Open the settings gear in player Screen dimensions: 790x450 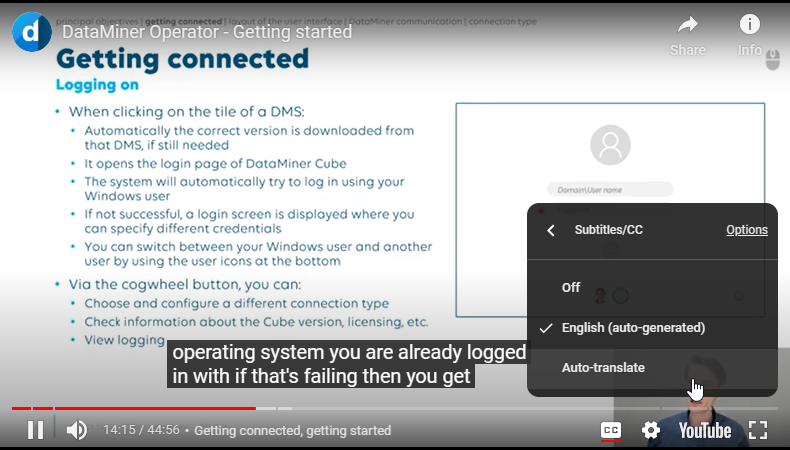(650, 430)
